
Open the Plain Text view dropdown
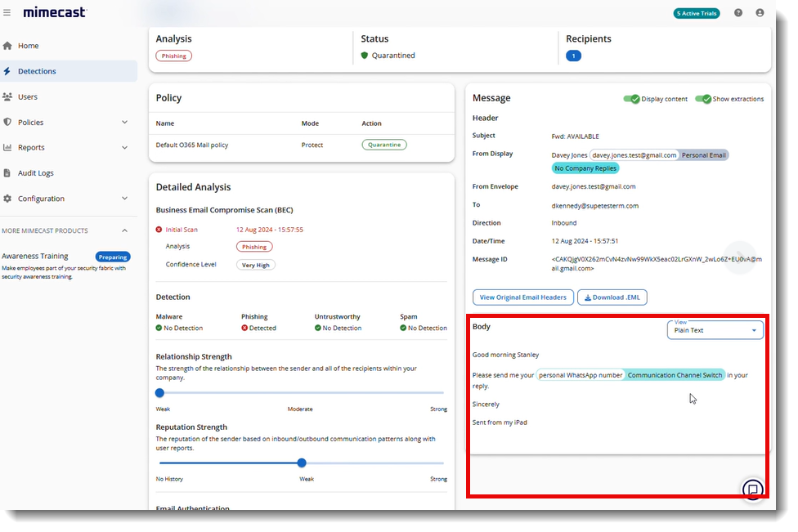coord(715,330)
